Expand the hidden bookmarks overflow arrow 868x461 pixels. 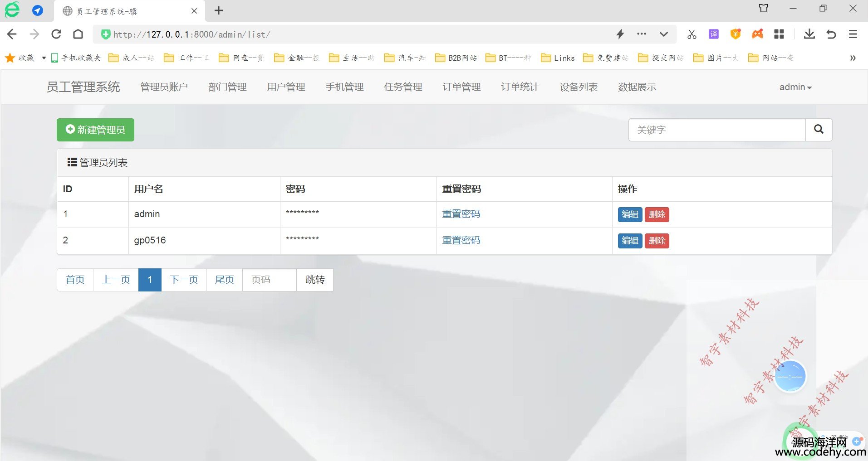coord(853,58)
